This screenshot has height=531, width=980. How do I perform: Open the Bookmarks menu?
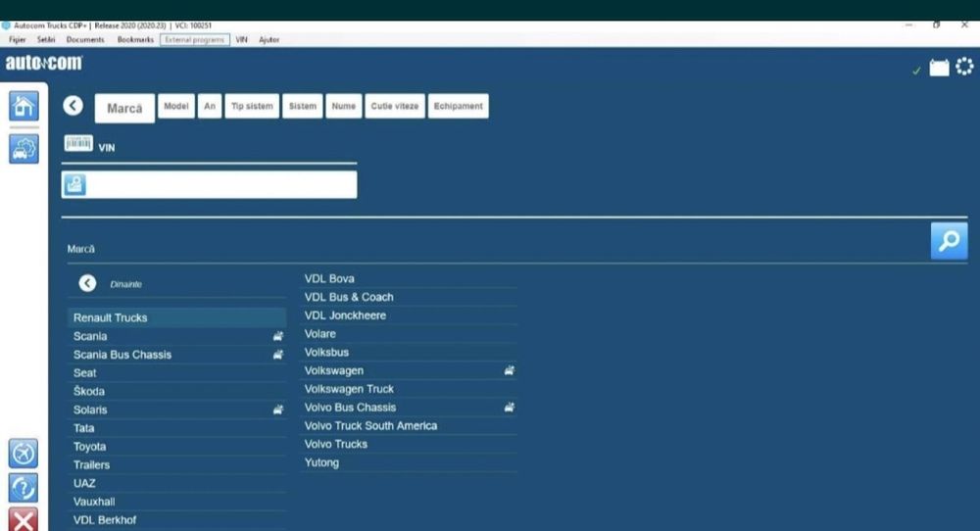point(135,39)
